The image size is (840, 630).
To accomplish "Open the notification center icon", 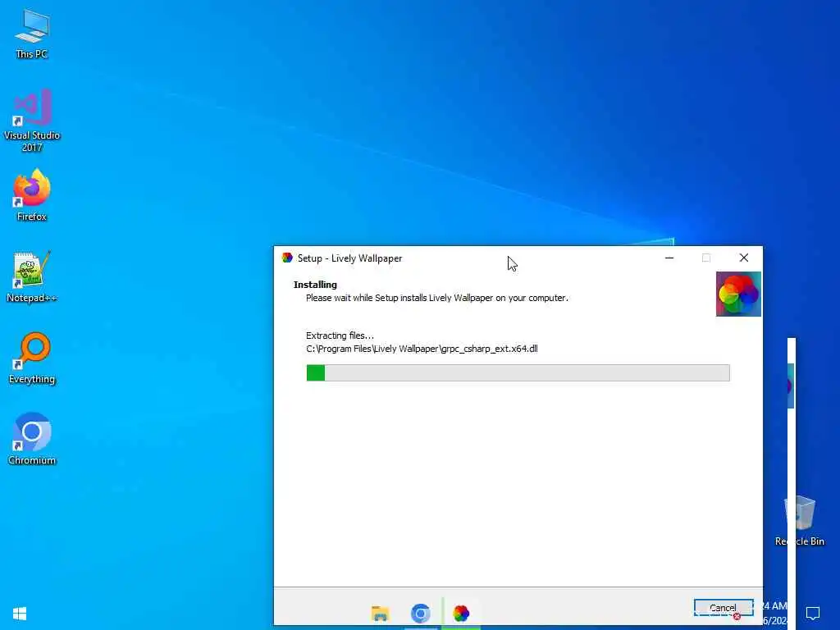I will 813,613.
